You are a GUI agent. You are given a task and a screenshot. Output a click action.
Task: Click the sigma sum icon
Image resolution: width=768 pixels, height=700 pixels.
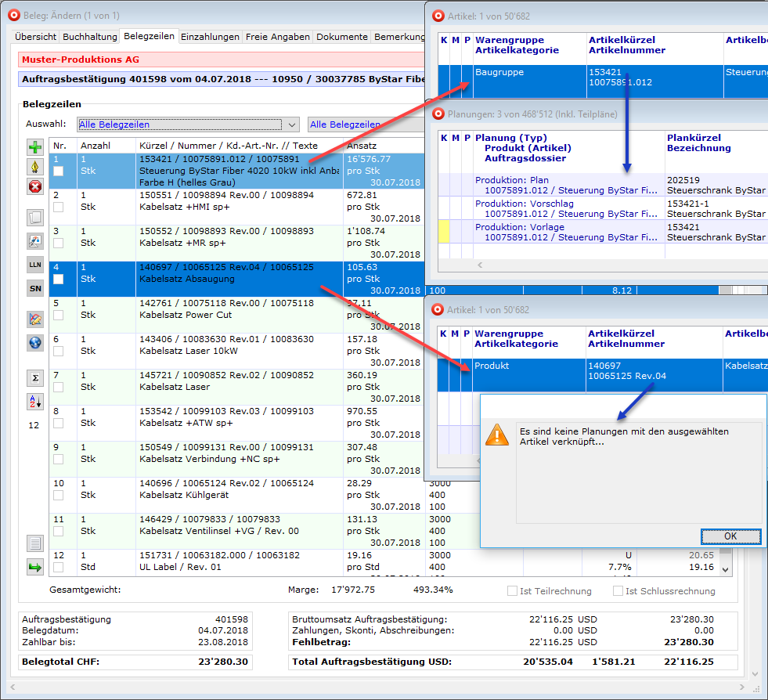(x=35, y=378)
